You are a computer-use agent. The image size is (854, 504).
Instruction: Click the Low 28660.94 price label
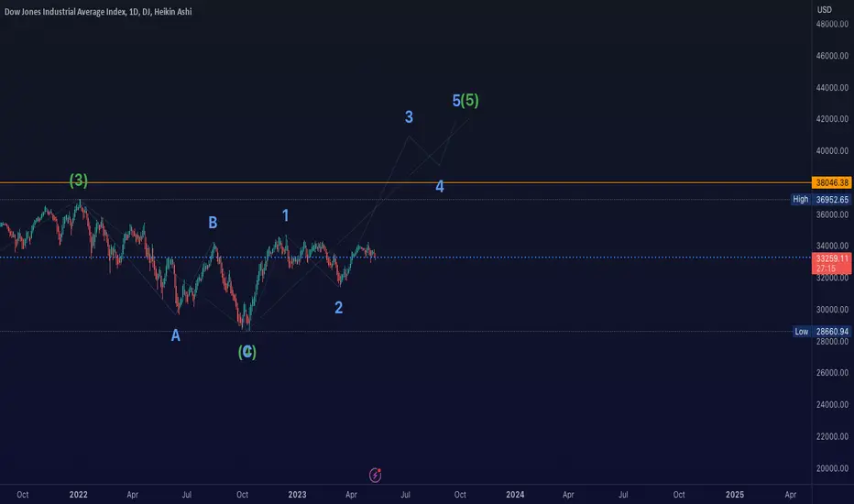[x=821, y=332]
